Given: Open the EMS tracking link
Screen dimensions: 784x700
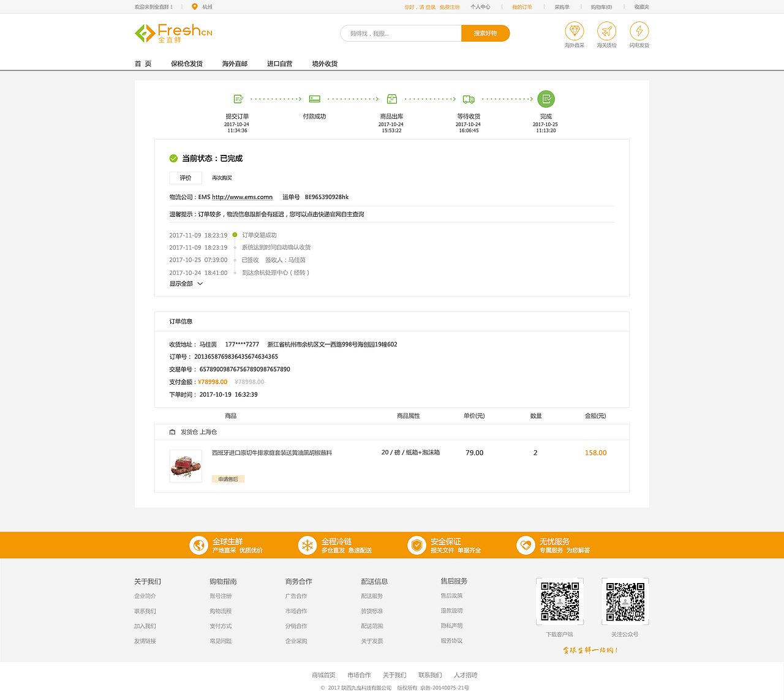Looking at the screenshot, I should pos(241,197).
